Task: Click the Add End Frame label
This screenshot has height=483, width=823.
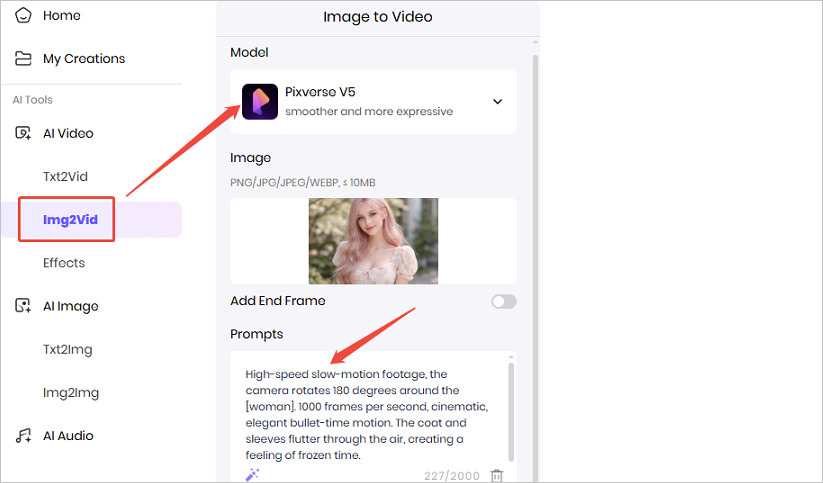Action: [x=278, y=301]
